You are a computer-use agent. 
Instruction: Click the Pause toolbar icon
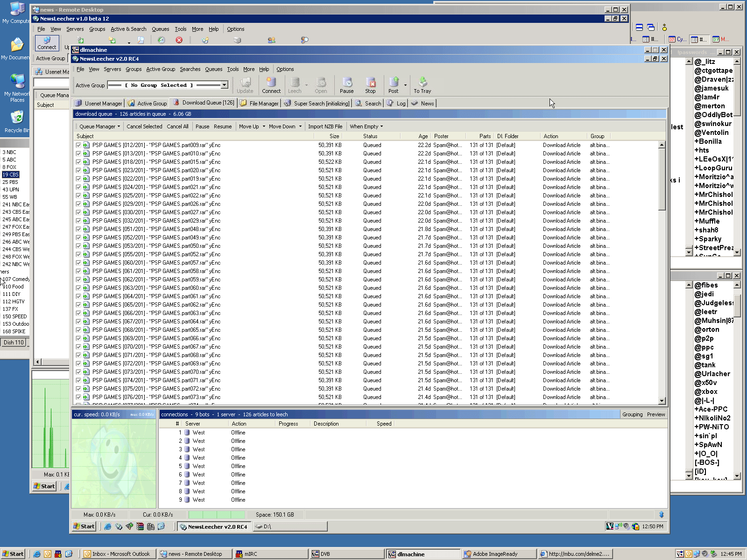346,85
